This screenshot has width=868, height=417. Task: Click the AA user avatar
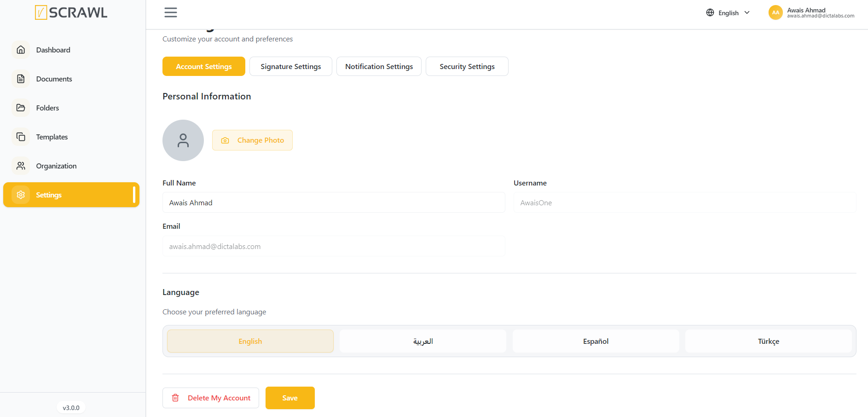(x=775, y=12)
